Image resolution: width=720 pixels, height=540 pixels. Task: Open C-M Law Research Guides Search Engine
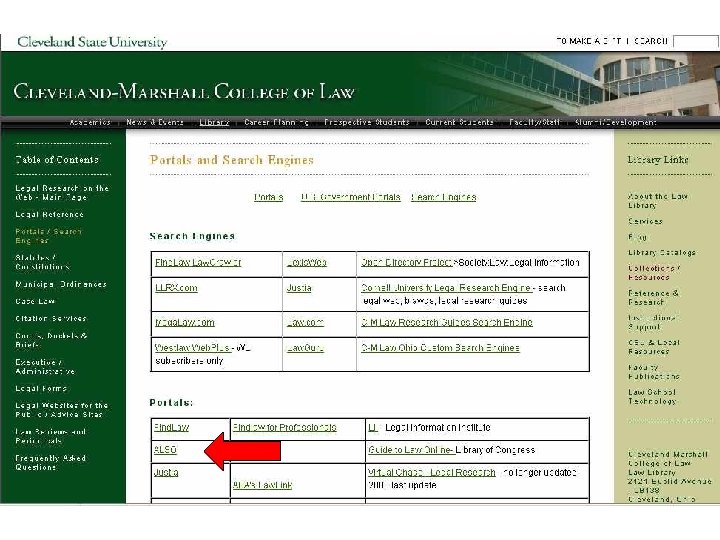coord(447,322)
